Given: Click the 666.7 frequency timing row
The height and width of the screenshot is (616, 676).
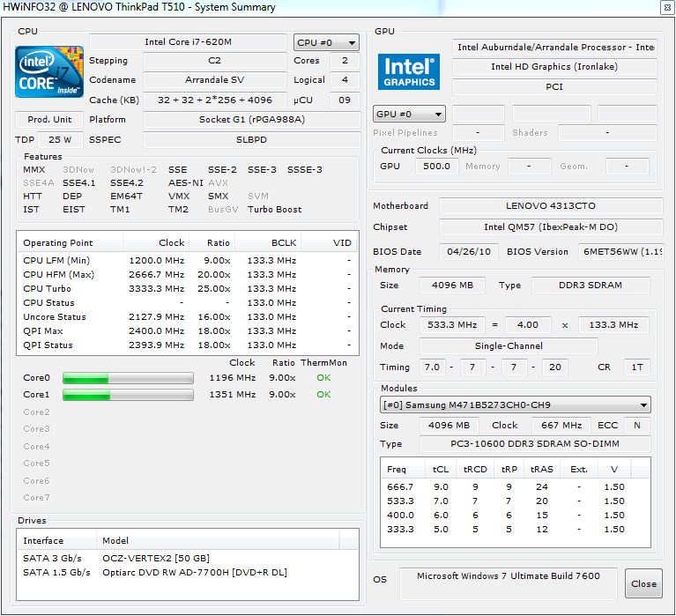Looking at the screenshot, I should tap(516, 486).
